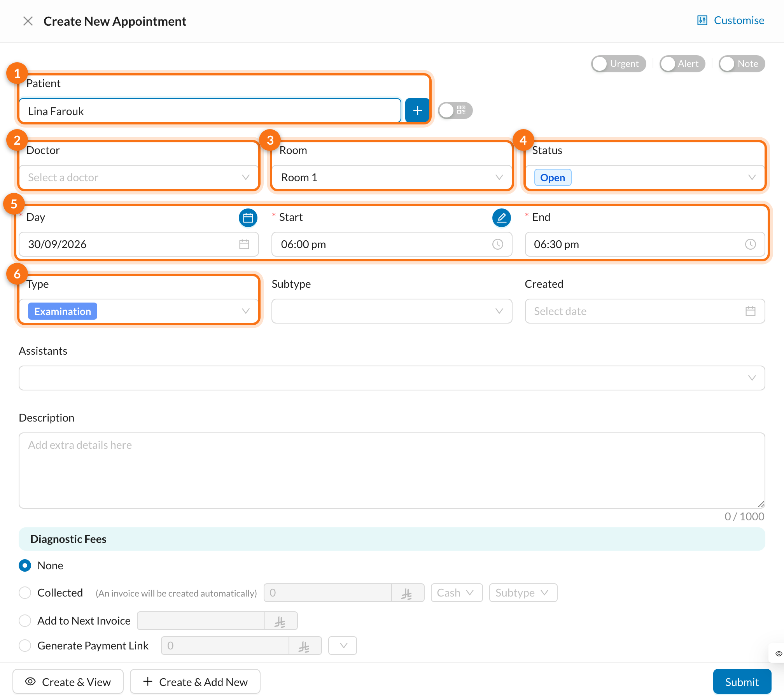Click the Create & View button
The image size is (784, 700).
point(68,682)
